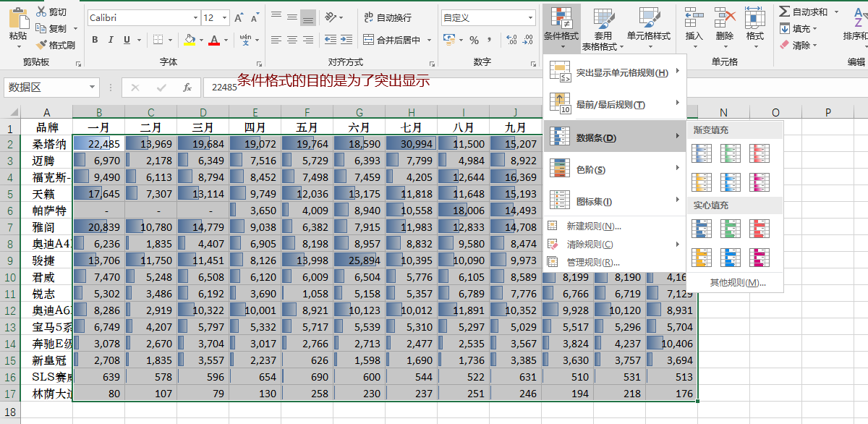The width and height of the screenshot is (868, 424).
Task: Apply percent style to cells
Action: pyautogui.click(x=474, y=40)
